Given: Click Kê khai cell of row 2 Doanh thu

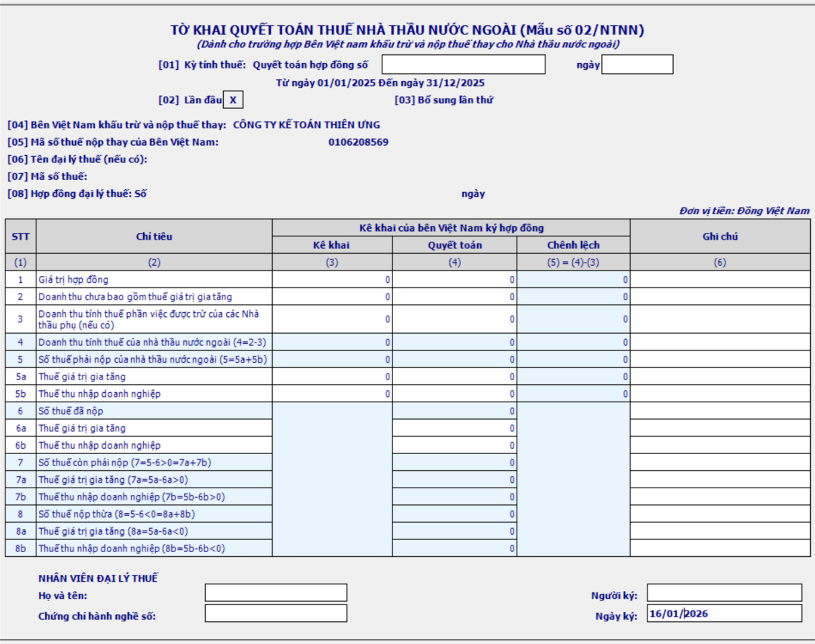Looking at the screenshot, I should pos(332,297).
